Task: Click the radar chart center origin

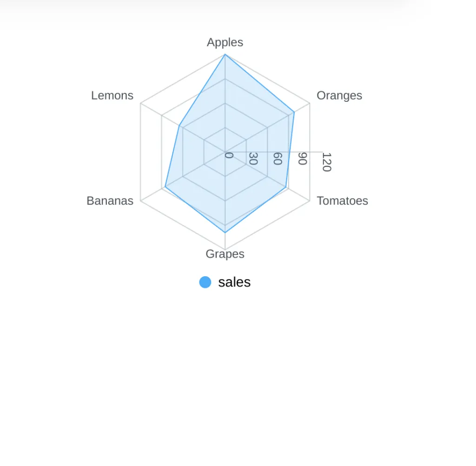Action: click(x=225, y=152)
